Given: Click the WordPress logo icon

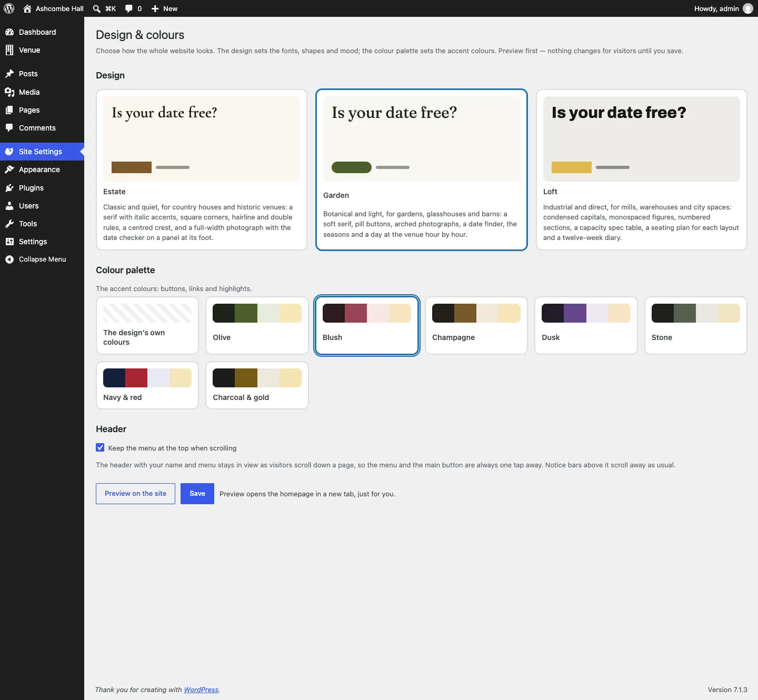Looking at the screenshot, I should (x=9, y=8).
